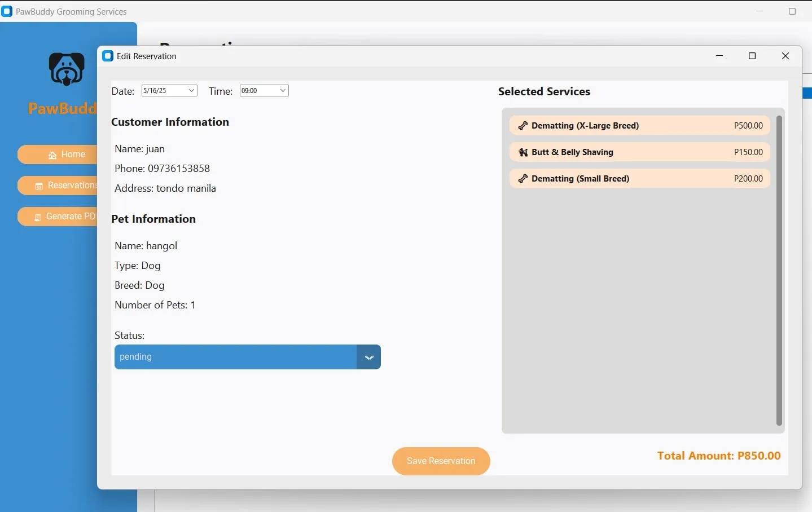The image size is (812, 512).
Task: Click the Number of Pets: 1 text
Action: point(155,305)
